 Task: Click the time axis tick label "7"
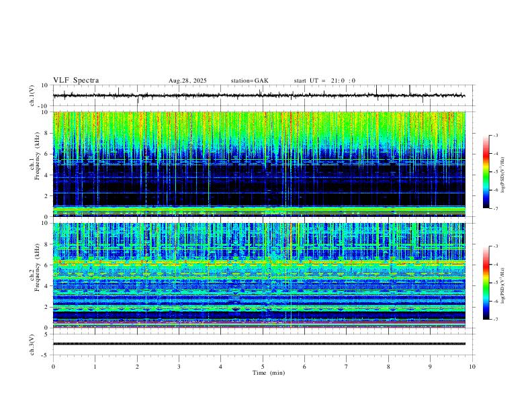tap(347, 367)
